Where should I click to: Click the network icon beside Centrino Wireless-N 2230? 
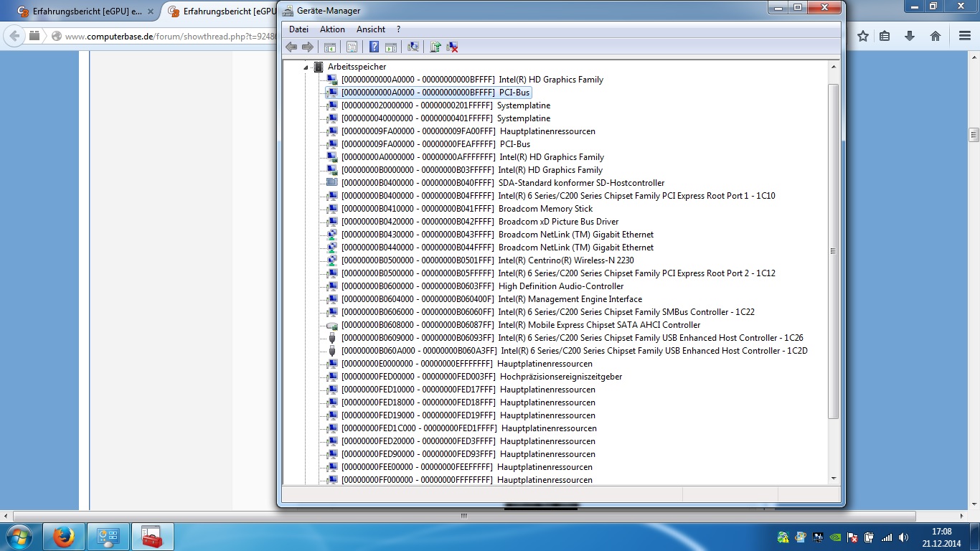click(x=331, y=260)
